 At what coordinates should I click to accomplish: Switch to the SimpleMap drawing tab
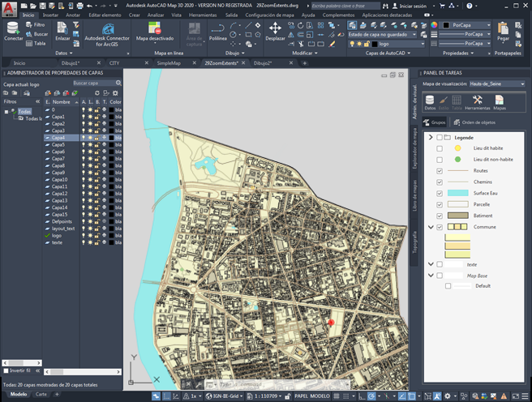(x=168, y=62)
